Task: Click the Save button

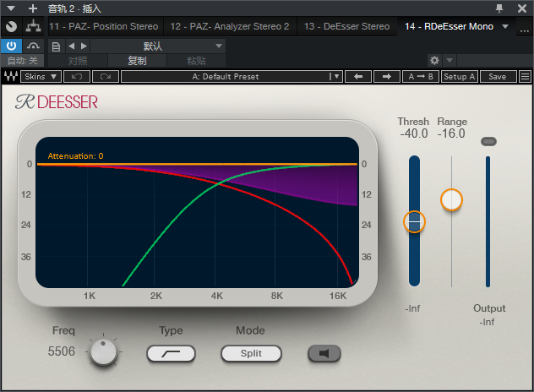Action: pos(499,76)
